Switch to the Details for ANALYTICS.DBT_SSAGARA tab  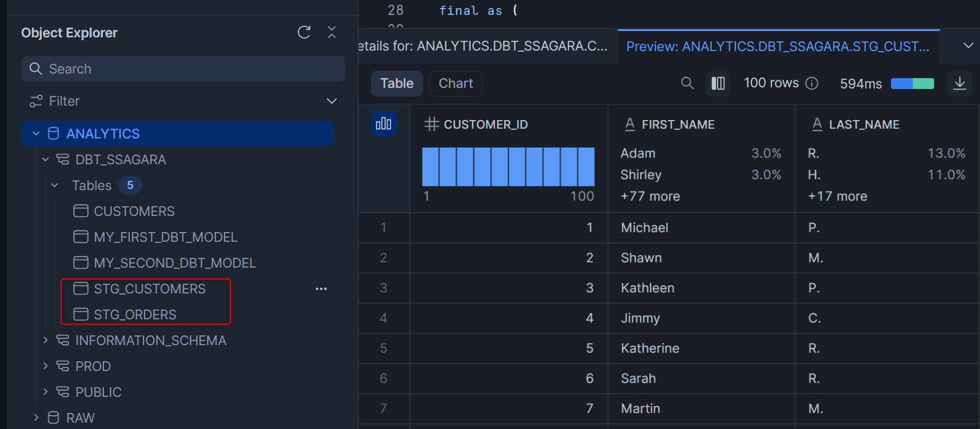pos(487,46)
